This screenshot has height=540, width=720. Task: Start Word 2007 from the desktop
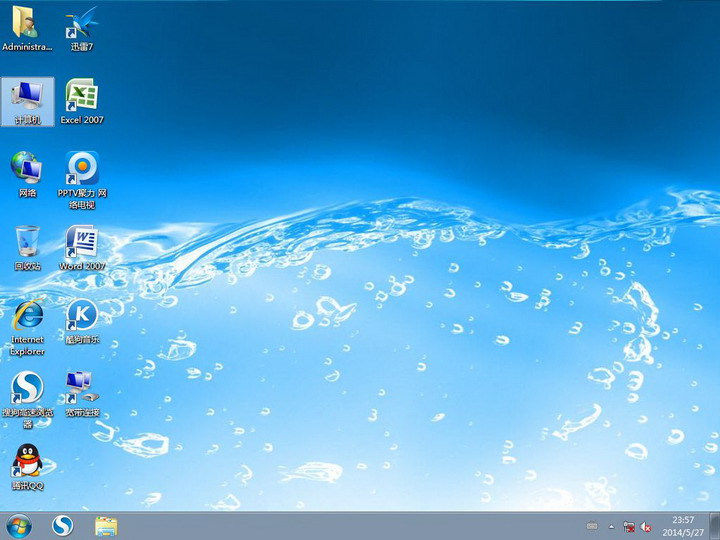[x=81, y=242]
